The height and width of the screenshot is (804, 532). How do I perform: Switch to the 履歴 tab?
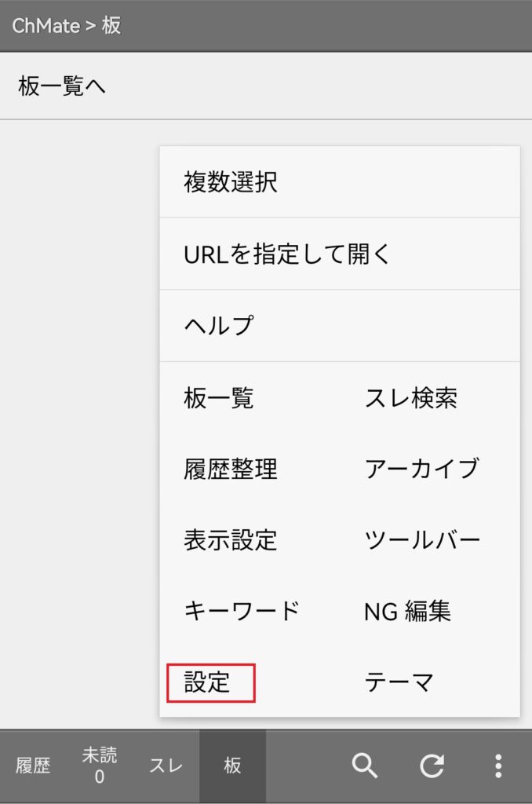point(33,766)
